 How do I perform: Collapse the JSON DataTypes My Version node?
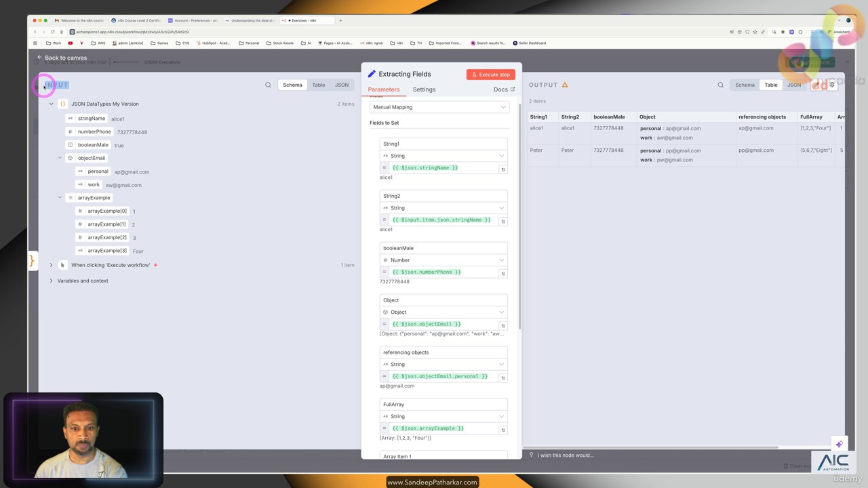coord(51,104)
